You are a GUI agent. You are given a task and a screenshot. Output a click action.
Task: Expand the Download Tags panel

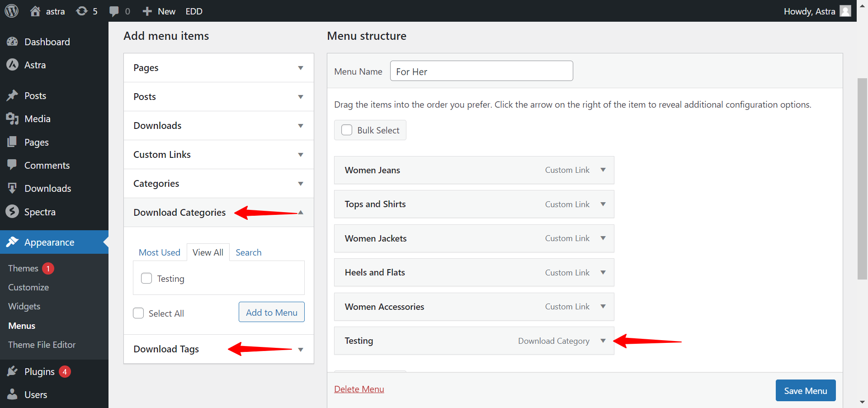click(300, 349)
